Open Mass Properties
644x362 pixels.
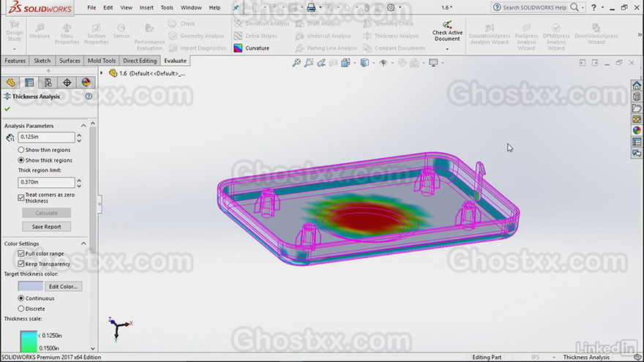(x=67, y=34)
